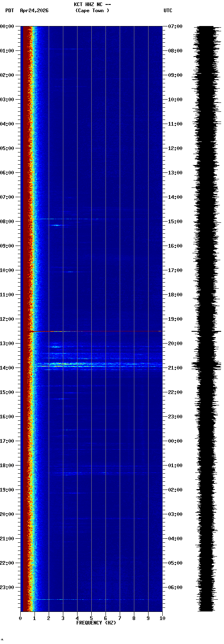224x644 pixels.
Task: Click the PDT axis label 12:00
Action: coord(7,319)
